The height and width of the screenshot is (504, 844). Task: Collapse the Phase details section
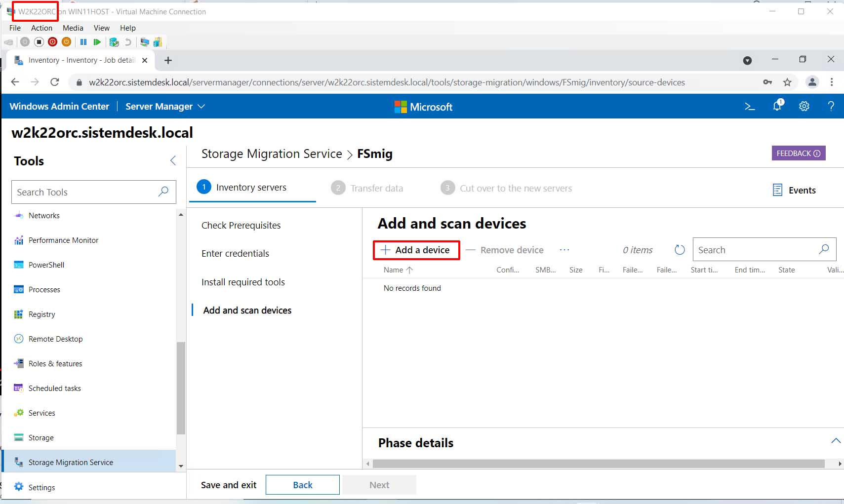[x=836, y=441]
